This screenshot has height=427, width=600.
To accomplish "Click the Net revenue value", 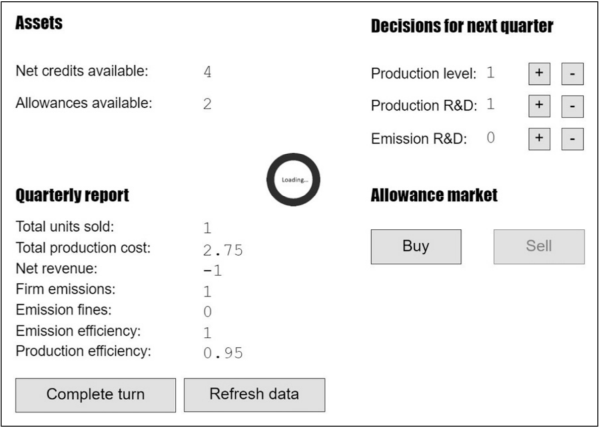I will click(x=211, y=270).
